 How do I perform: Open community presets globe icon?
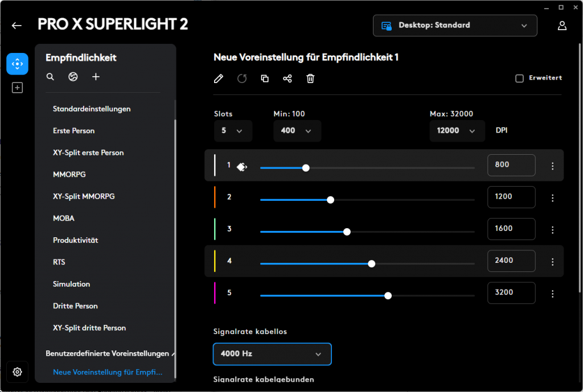(73, 77)
